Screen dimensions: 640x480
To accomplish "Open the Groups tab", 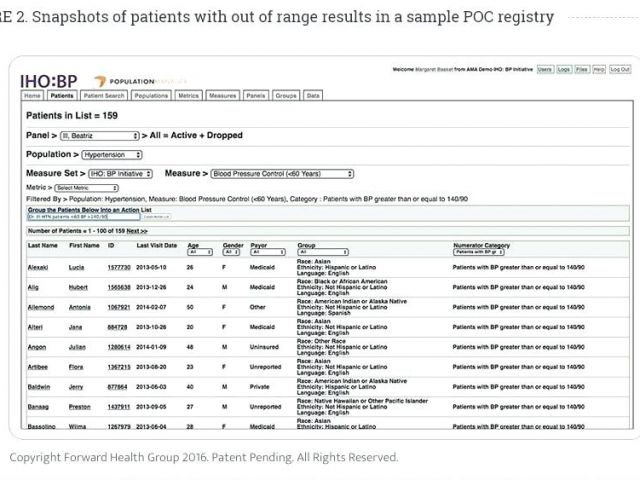I will 286,96.
